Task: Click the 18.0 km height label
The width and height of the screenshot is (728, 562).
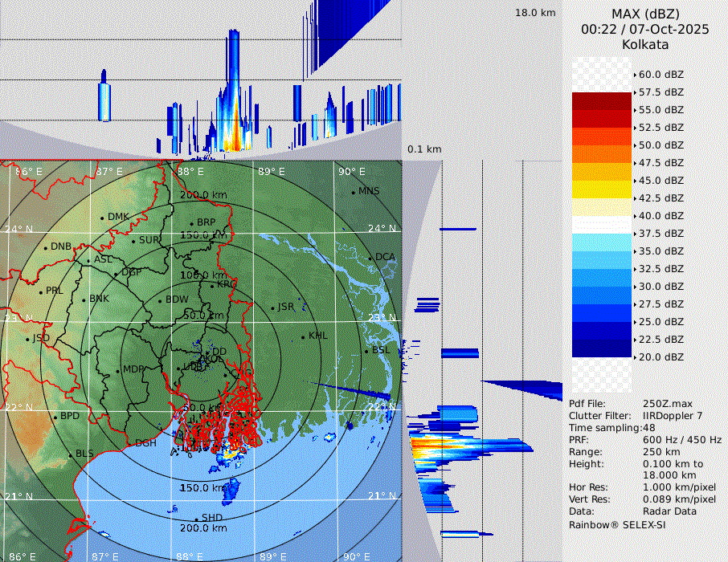Action: (x=535, y=13)
